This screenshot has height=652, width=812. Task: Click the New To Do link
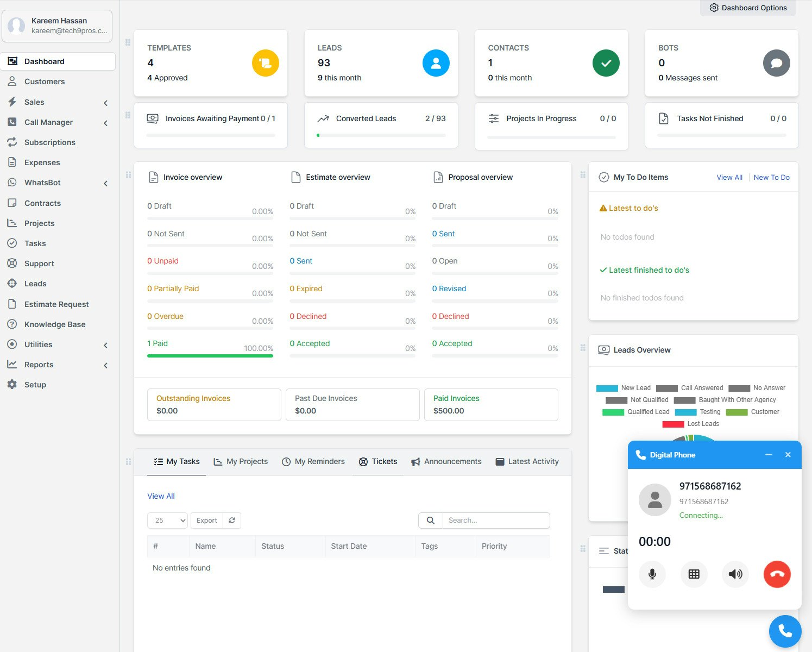coord(771,177)
